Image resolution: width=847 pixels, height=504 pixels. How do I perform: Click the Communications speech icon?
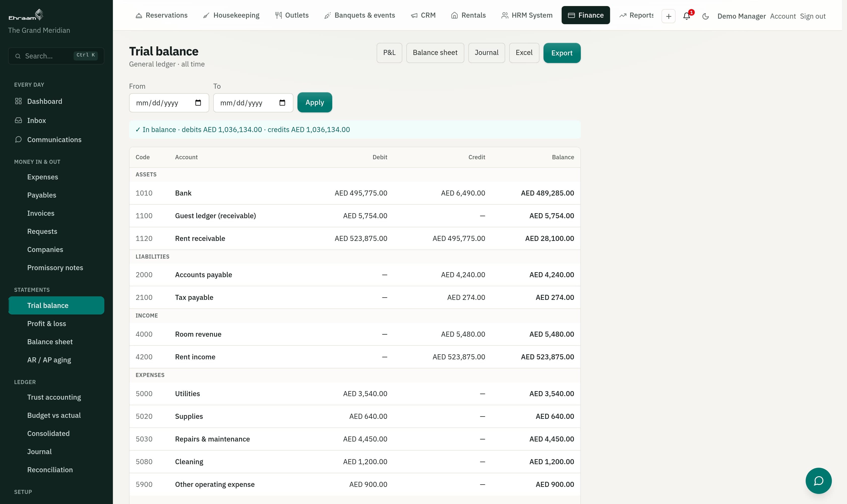pos(18,140)
